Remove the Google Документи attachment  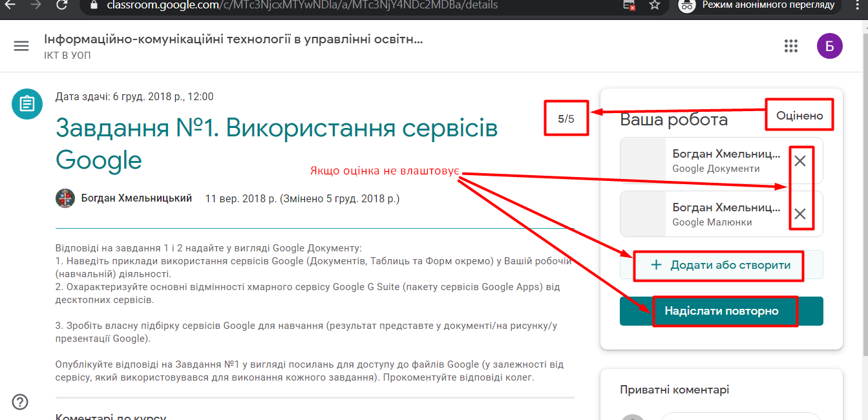point(800,161)
